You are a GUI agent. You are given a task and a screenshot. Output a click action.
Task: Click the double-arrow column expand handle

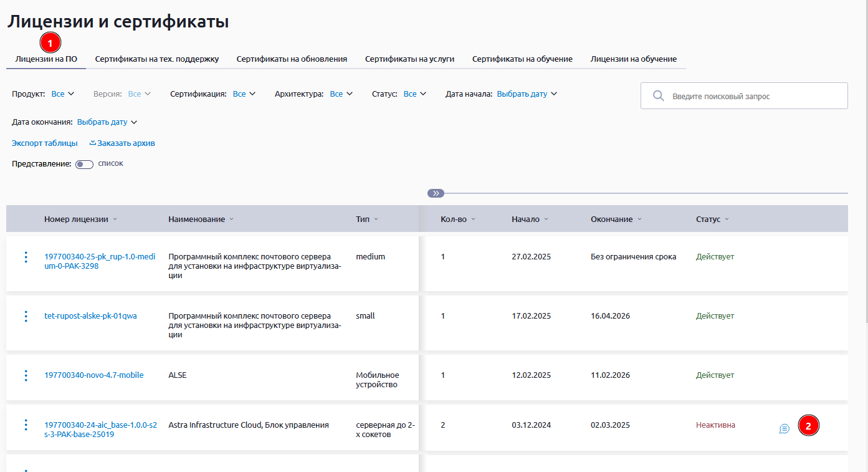[x=436, y=193]
